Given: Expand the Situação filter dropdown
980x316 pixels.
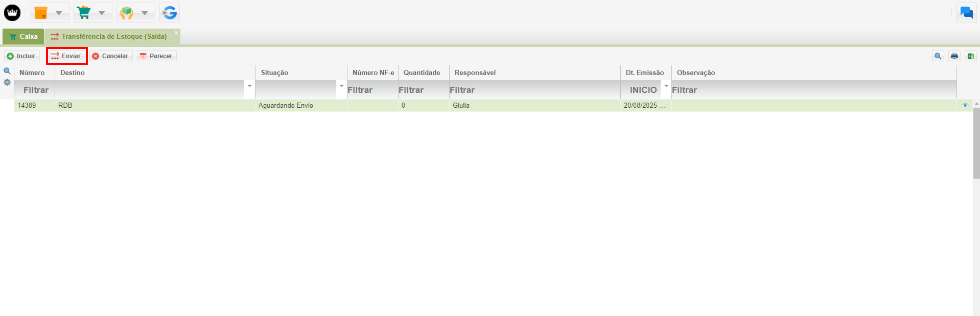Looking at the screenshot, I should pos(341,86).
